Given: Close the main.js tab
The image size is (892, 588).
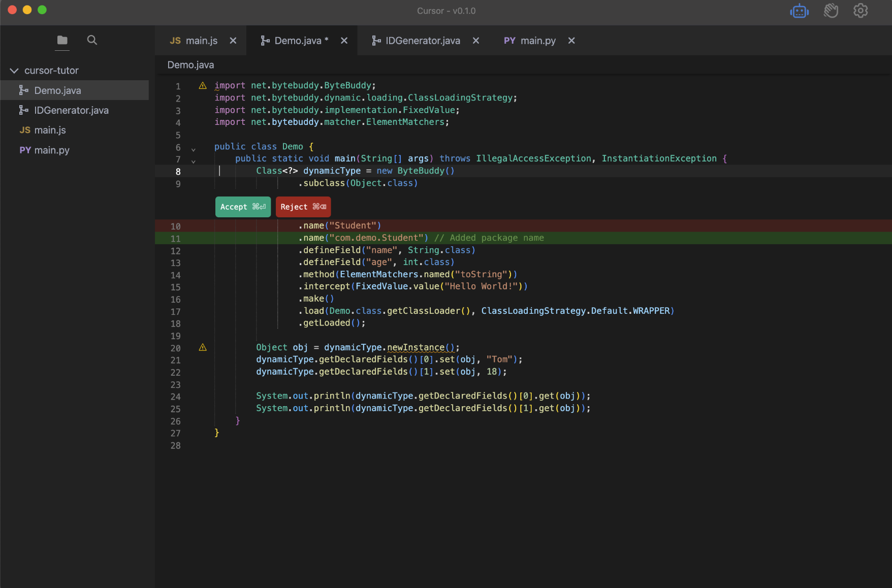Looking at the screenshot, I should [x=233, y=41].
